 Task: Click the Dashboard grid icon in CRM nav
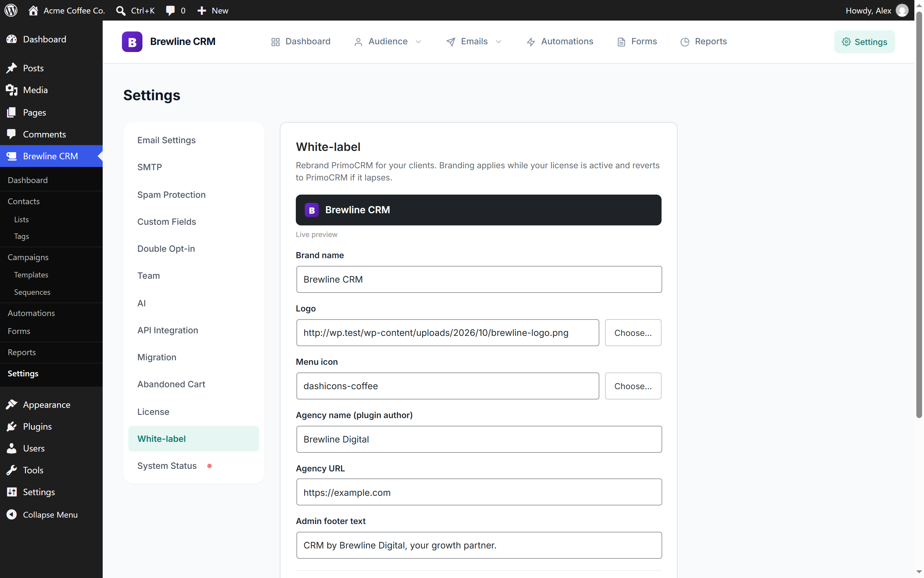click(x=275, y=42)
